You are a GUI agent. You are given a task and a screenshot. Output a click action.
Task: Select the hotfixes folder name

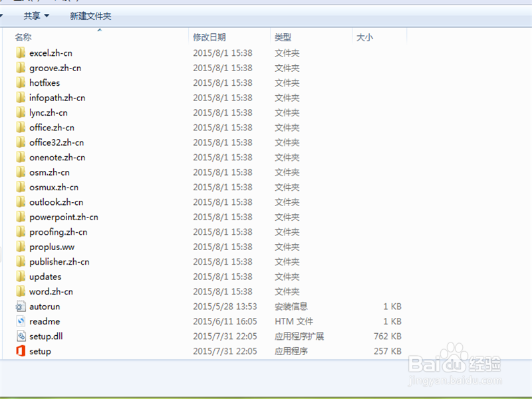(x=45, y=82)
